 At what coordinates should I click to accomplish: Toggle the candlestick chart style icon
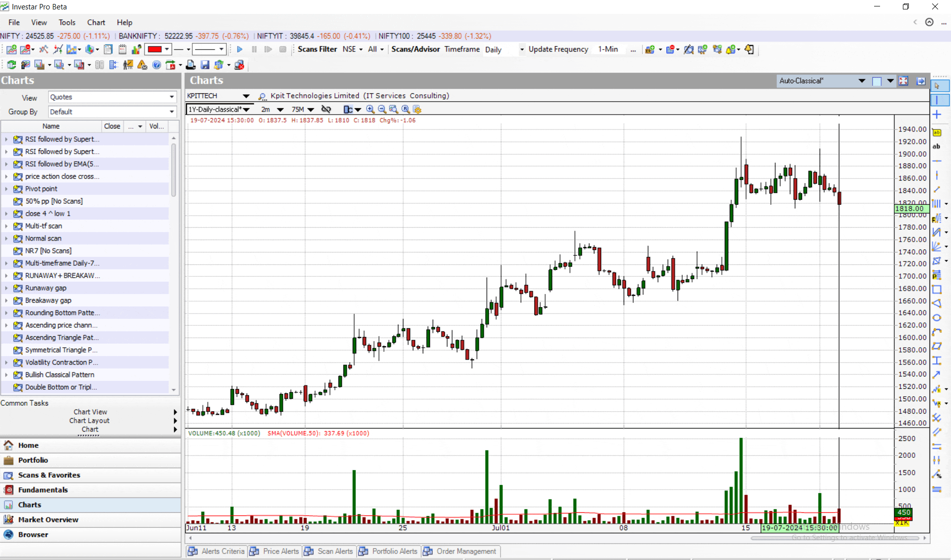(348, 109)
